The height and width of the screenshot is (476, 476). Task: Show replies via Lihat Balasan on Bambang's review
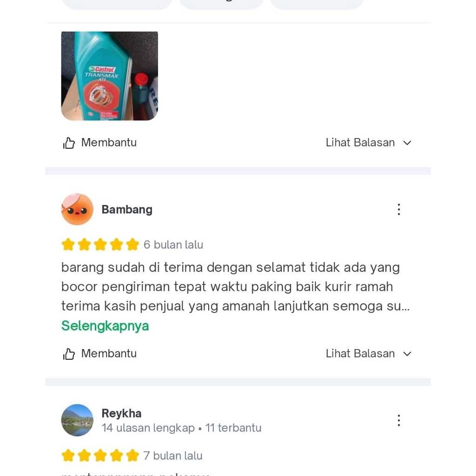(x=360, y=353)
